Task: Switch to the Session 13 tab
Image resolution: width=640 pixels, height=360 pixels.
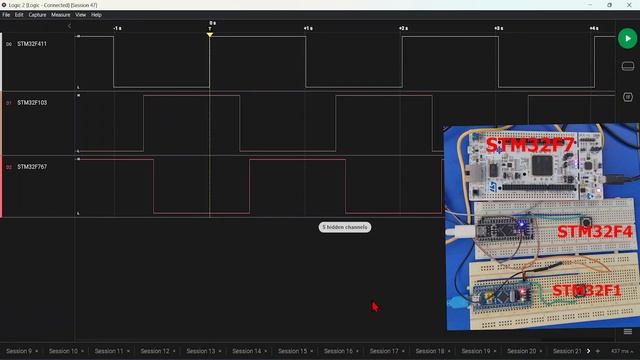Action: [x=200, y=351]
